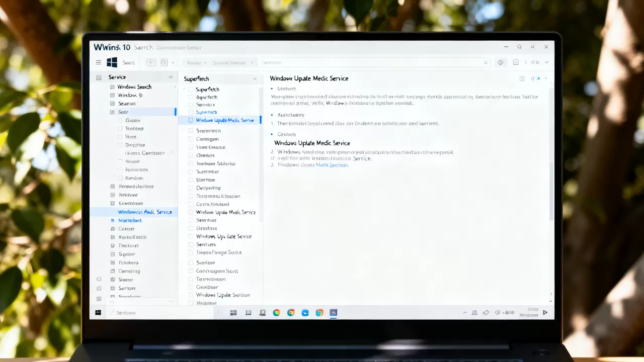Close the Superfetch panel with its X

(x=255, y=79)
